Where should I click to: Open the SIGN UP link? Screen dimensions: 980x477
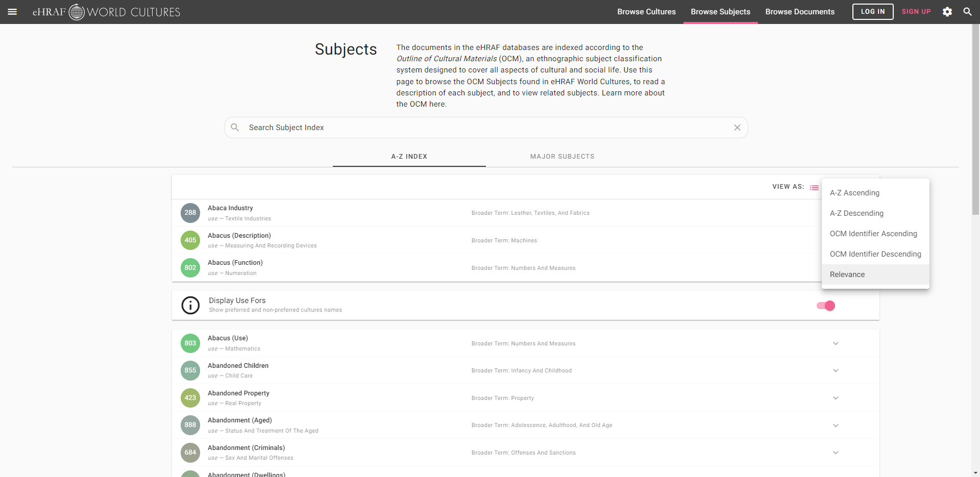point(916,12)
